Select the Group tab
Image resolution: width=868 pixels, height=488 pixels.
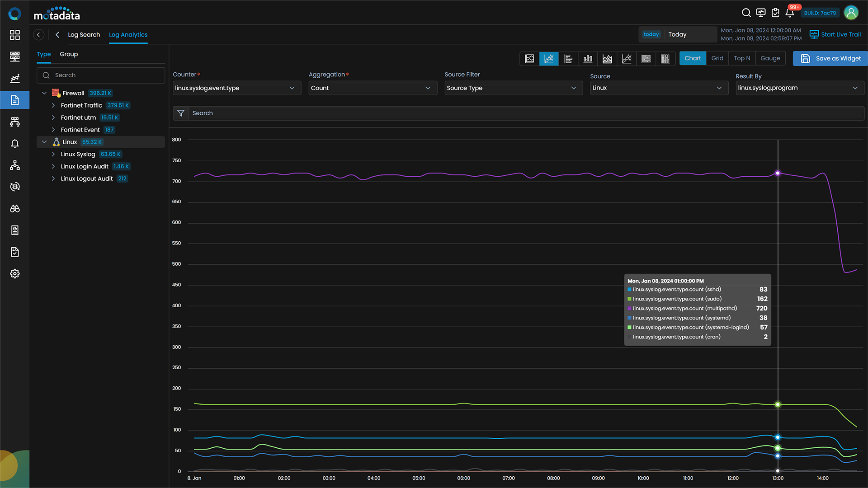pyautogui.click(x=69, y=54)
